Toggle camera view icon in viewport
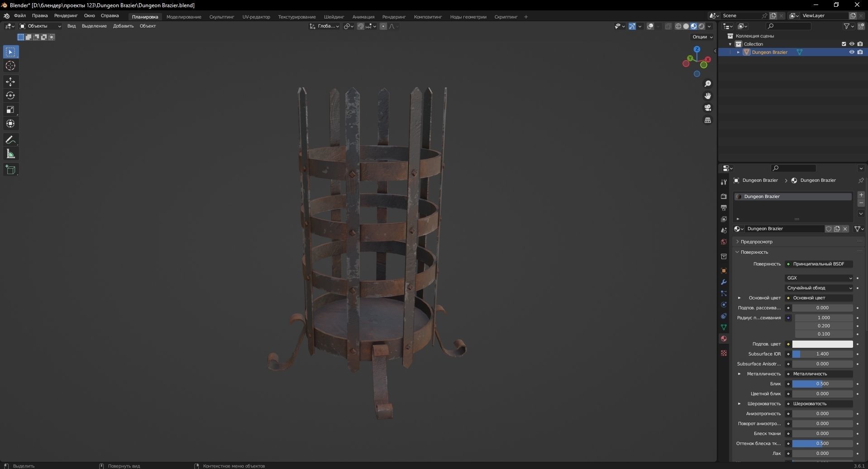 [x=708, y=108]
